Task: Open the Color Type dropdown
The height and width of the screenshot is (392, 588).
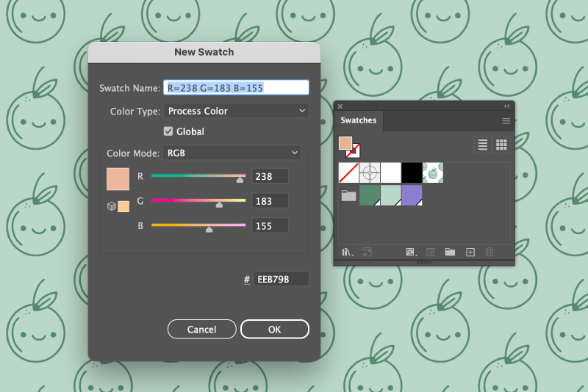Action: click(x=236, y=111)
